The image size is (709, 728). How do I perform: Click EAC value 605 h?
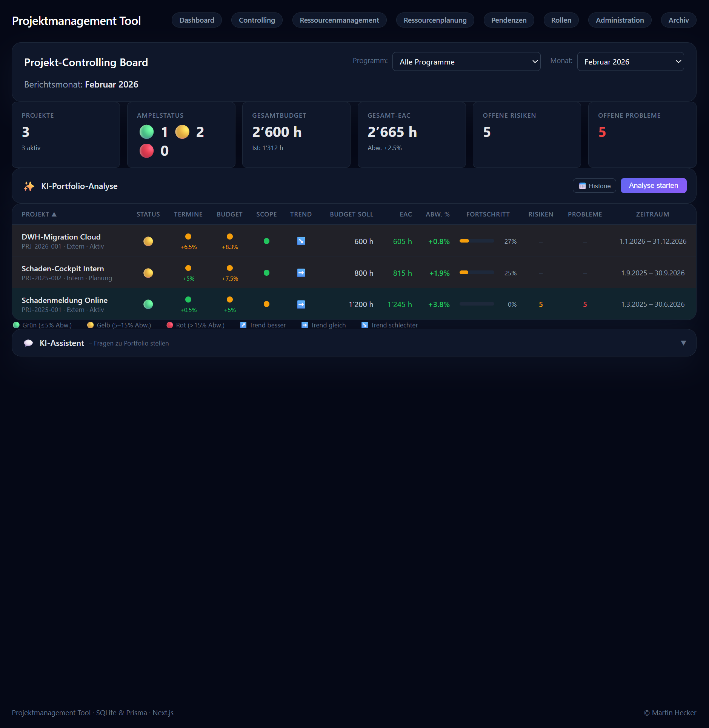[403, 241]
